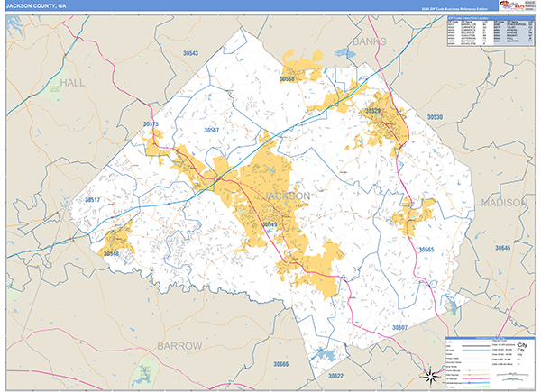Click ZIP code label 30548
The width and height of the screenshot is (541, 392).
coord(111,254)
